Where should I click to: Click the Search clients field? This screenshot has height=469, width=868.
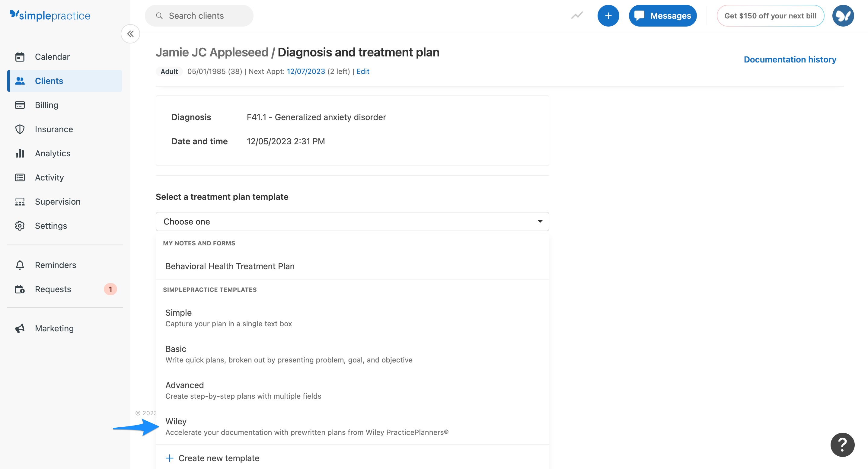click(199, 15)
